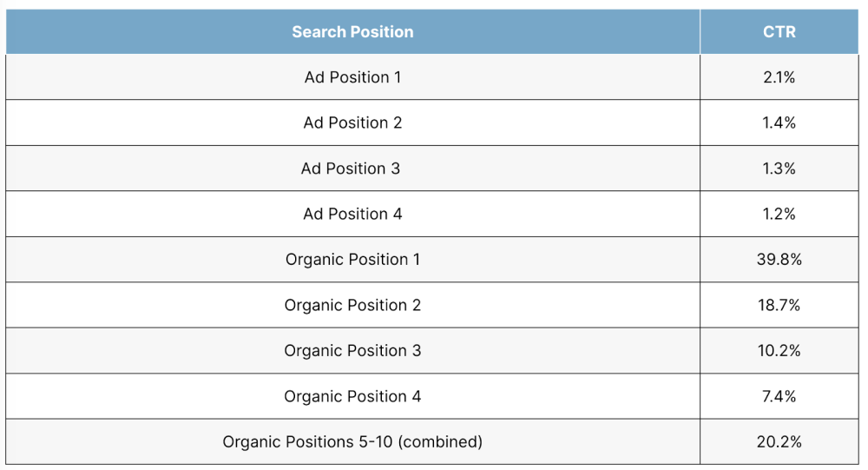Click the 1.4% CTR value
The image size is (868, 470).
(779, 122)
